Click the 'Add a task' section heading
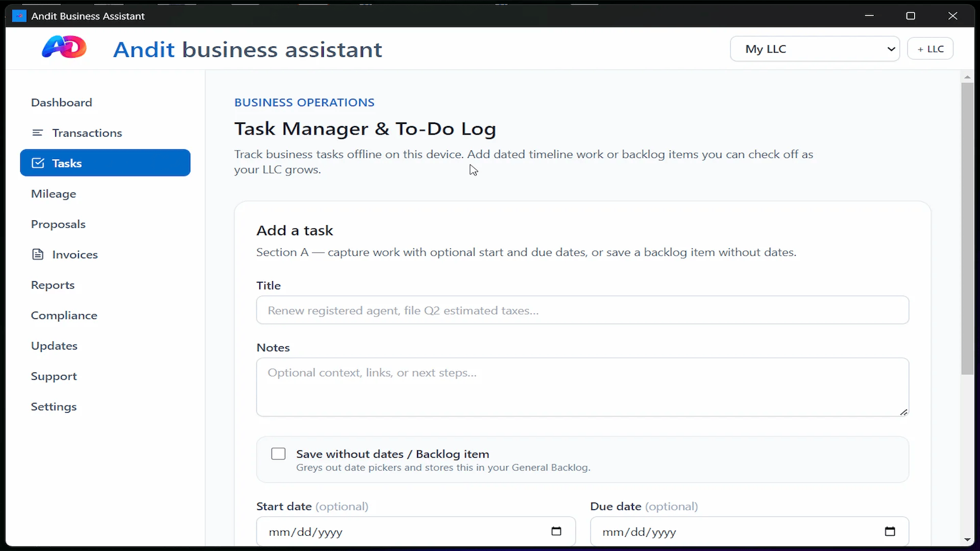Image resolution: width=980 pixels, height=551 pixels. (x=295, y=231)
